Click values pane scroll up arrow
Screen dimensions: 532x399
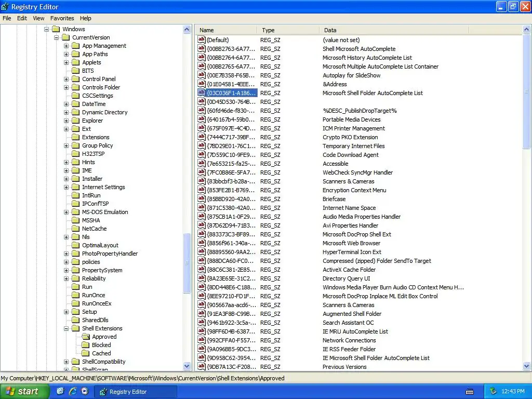point(527,30)
